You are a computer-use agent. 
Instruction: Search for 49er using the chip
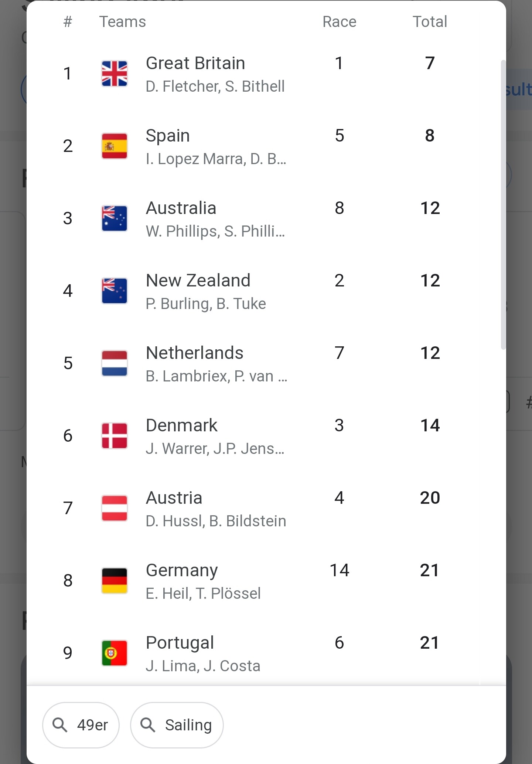point(81,725)
